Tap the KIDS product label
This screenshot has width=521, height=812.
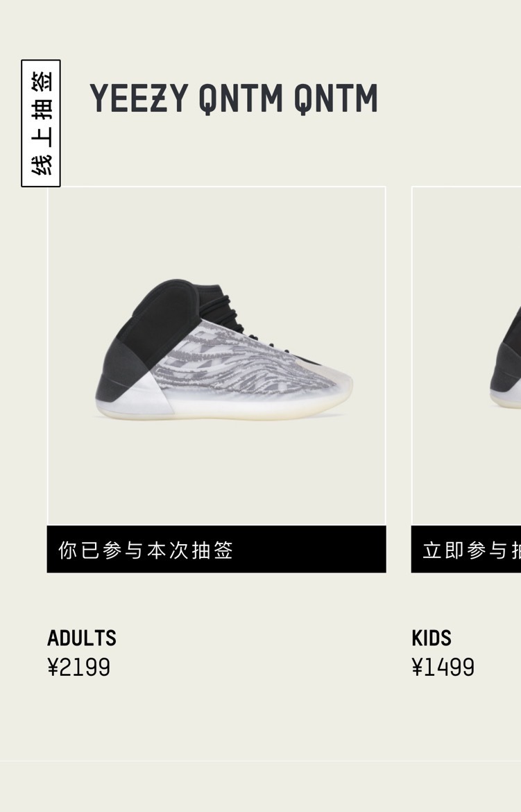click(x=432, y=638)
